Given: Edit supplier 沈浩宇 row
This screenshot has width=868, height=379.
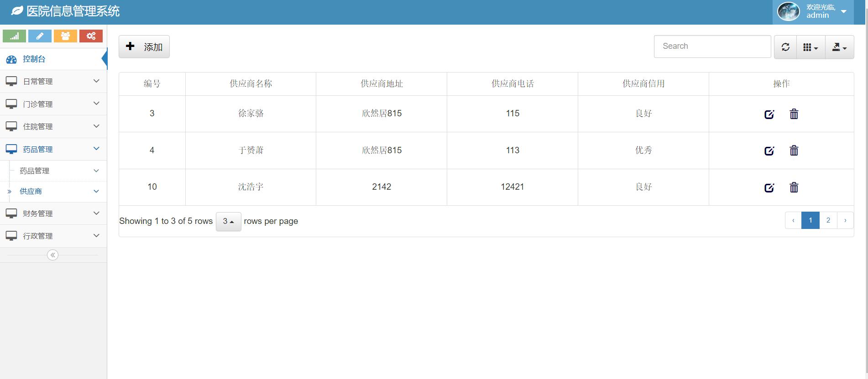Looking at the screenshot, I should [769, 187].
